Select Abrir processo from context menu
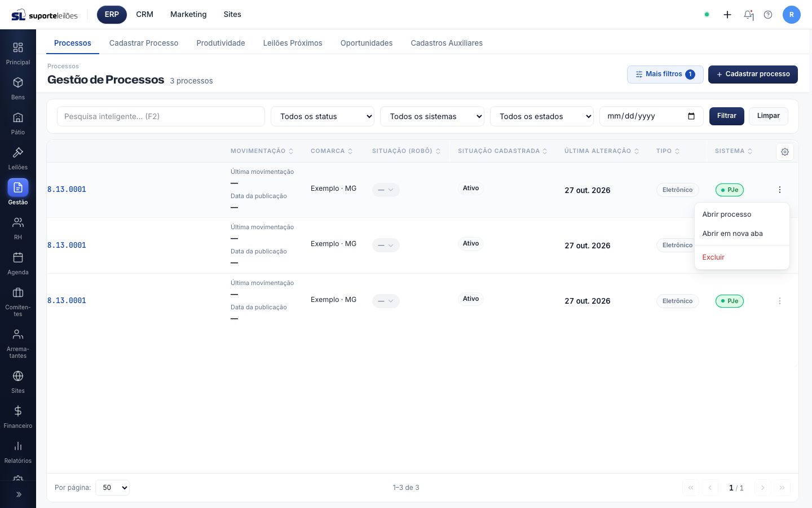The height and width of the screenshot is (508, 812). pos(742,214)
